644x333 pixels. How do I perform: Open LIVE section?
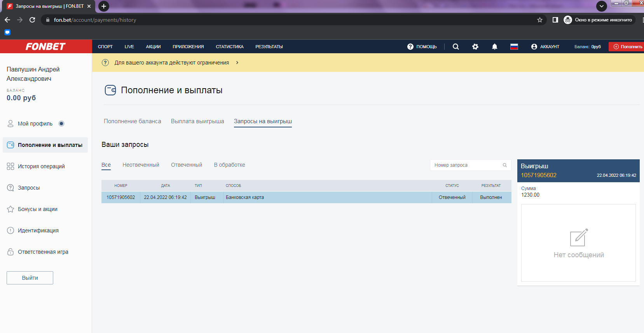point(129,47)
